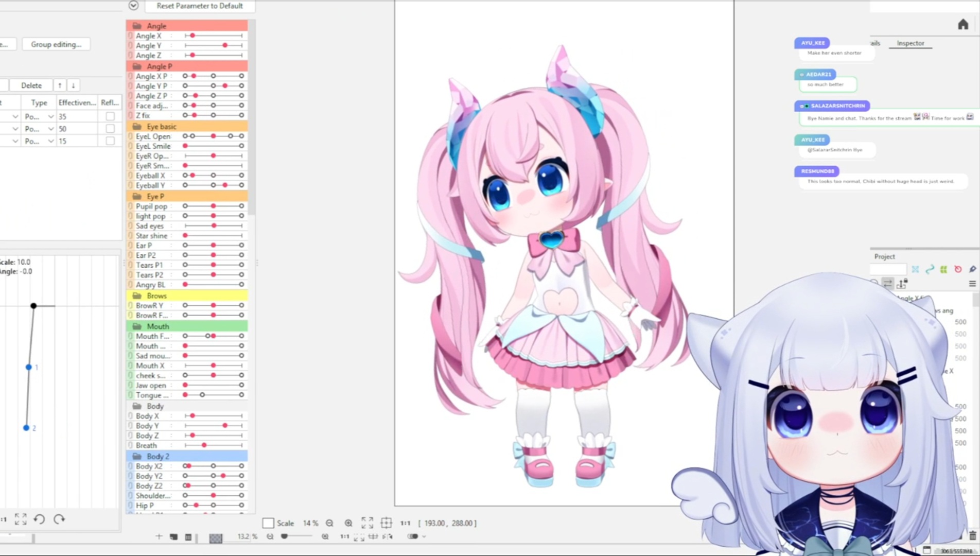980x556 pixels.
Task: Click the red rotation icon in the Project toolbar
Action: pos(958,269)
